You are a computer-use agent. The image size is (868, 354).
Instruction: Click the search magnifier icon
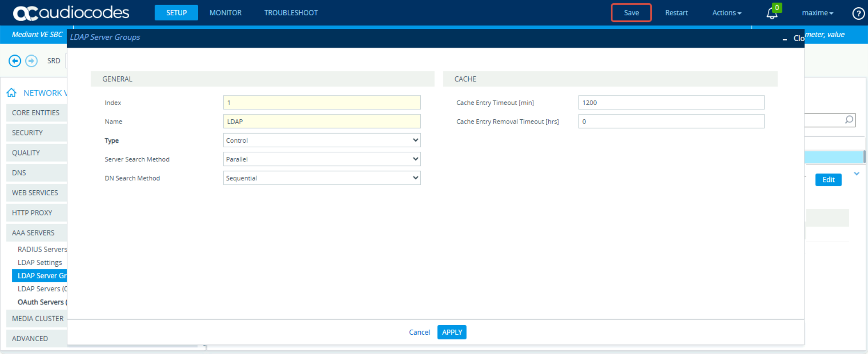(849, 120)
